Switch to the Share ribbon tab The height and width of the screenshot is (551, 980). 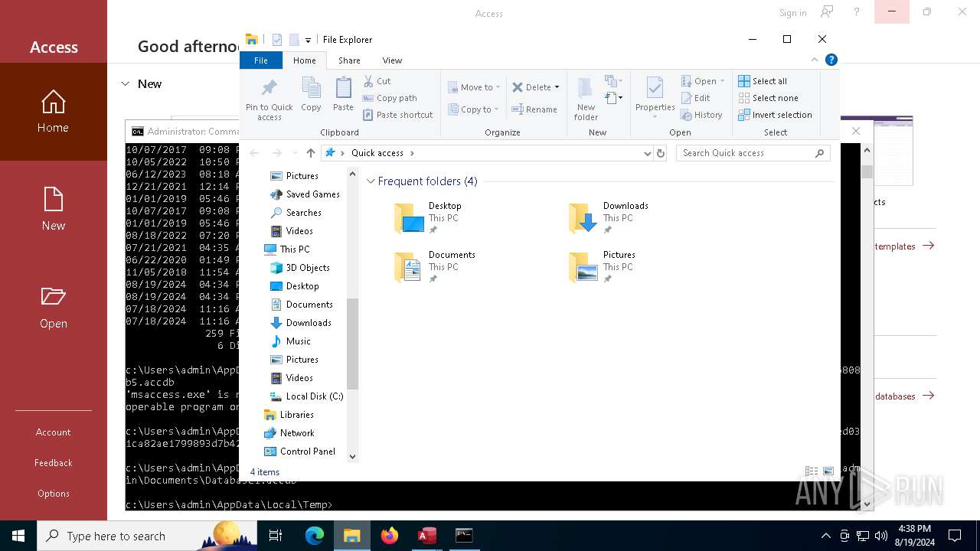[349, 60]
